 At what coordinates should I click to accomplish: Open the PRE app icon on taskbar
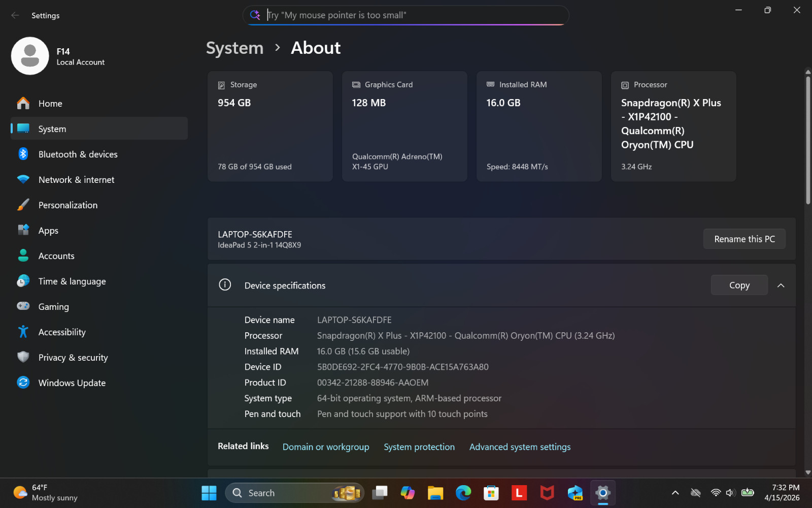(575, 493)
